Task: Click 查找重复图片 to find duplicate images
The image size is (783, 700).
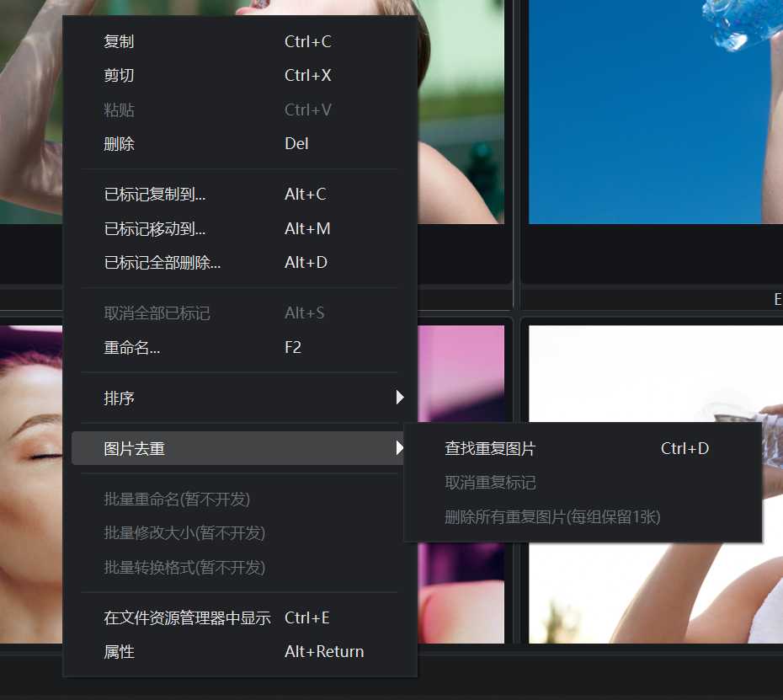Action: (490, 448)
